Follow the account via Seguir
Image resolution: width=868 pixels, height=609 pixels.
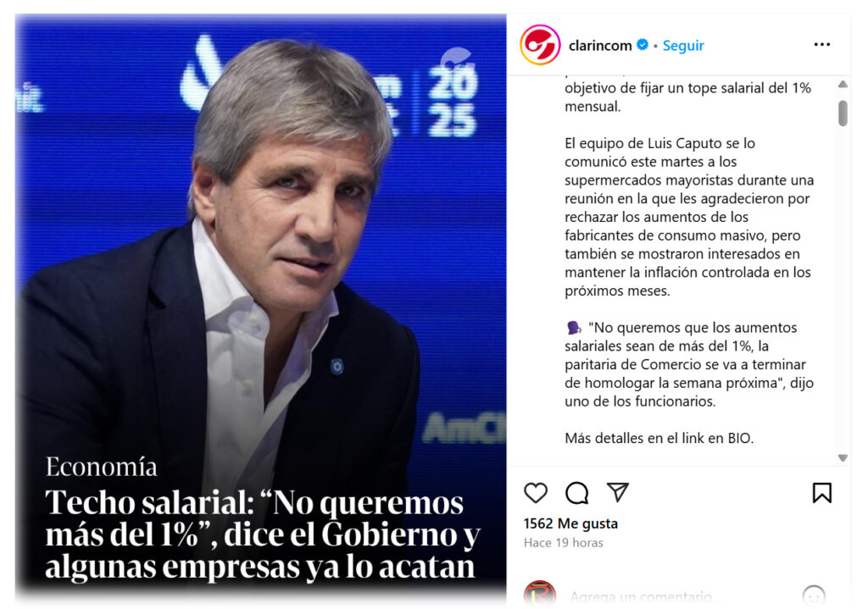pyautogui.click(x=683, y=46)
